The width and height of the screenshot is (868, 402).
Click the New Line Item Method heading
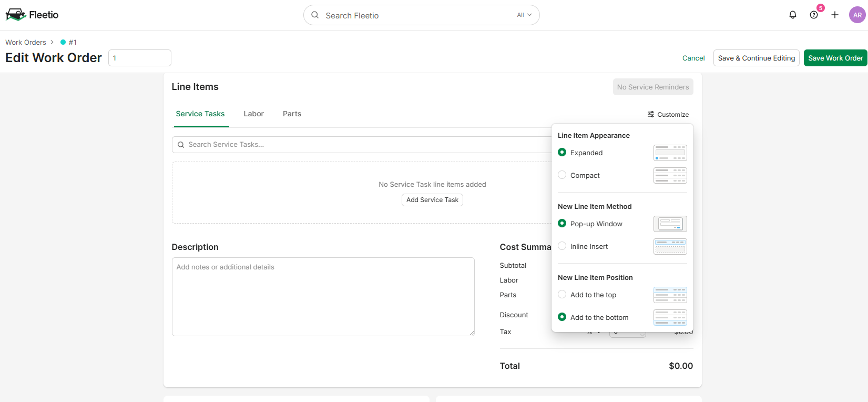[595, 206]
